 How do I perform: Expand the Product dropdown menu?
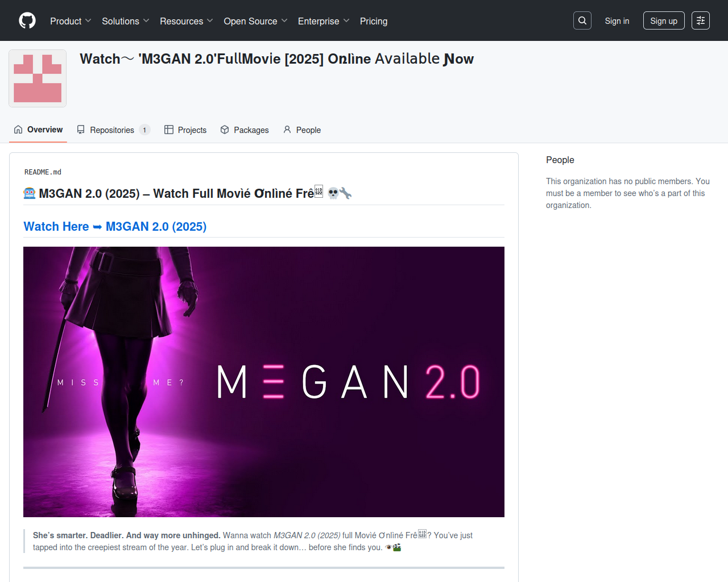(x=71, y=21)
